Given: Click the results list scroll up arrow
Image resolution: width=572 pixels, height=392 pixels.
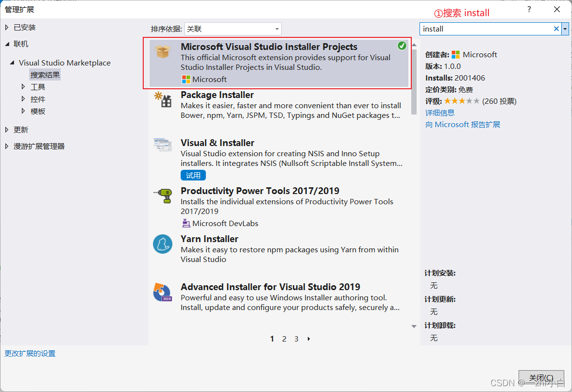Looking at the screenshot, I should 414,45.
